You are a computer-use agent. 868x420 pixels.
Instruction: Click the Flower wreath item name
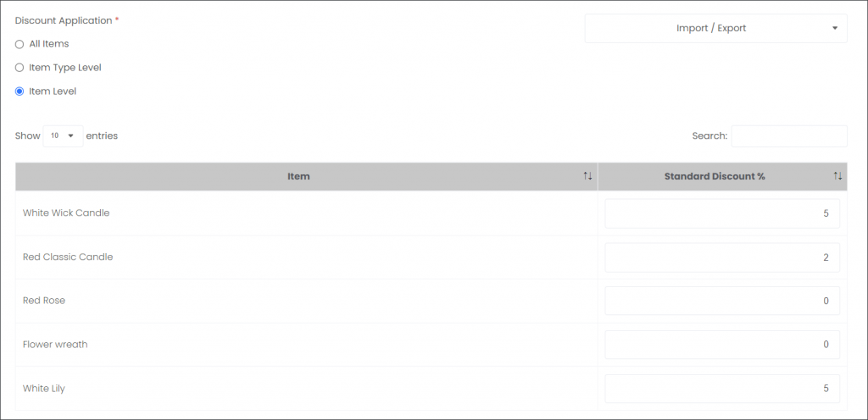(x=55, y=345)
